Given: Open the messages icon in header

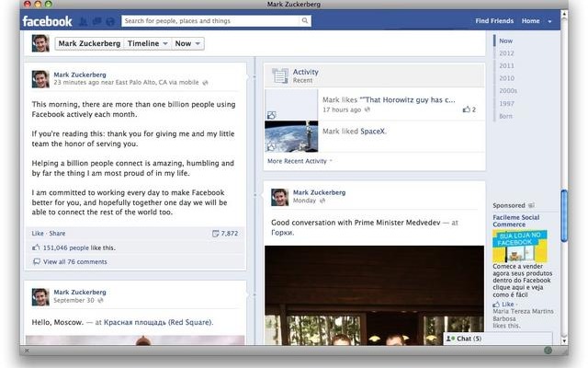Looking at the screenshot, I should point(96,21).
